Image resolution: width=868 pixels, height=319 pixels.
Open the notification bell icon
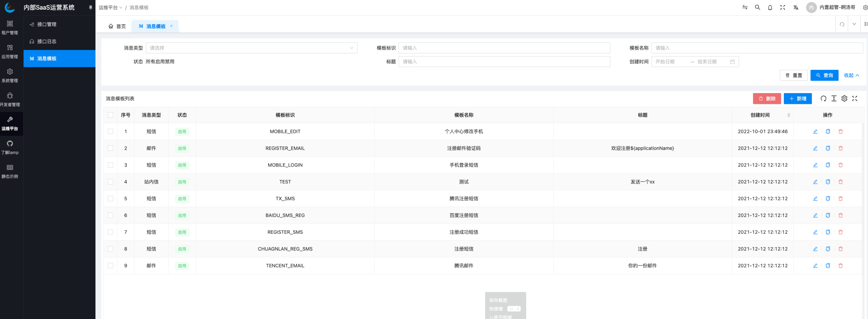pos(770,7)
